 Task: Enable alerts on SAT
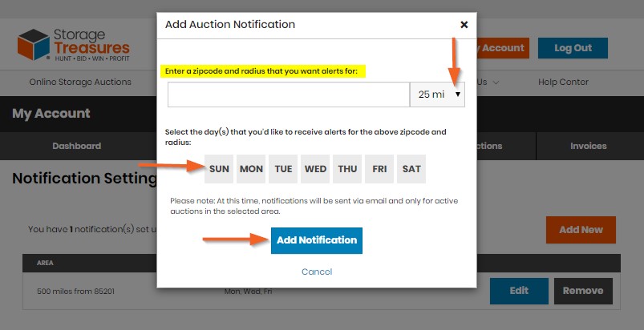pos(411,169)
